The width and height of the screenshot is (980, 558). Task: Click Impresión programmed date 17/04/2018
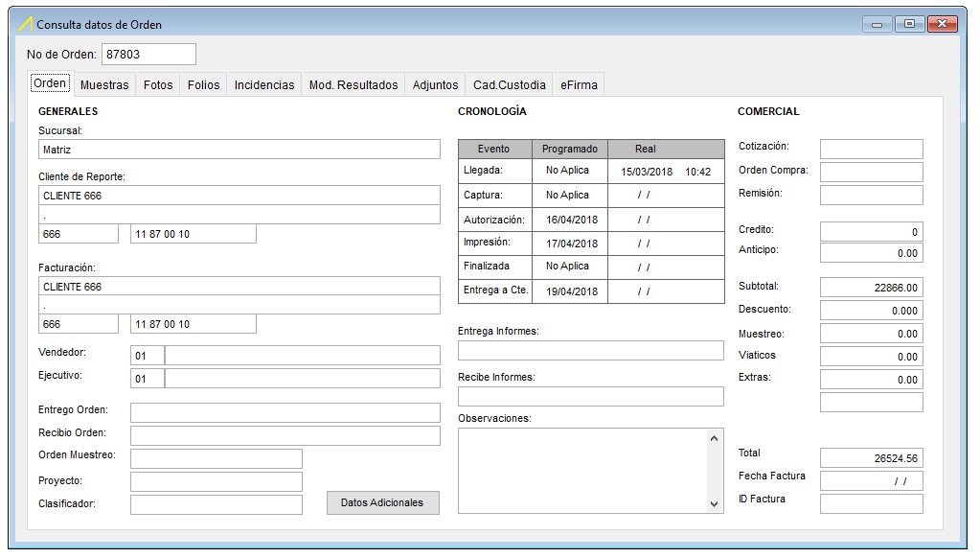point(572,244)
